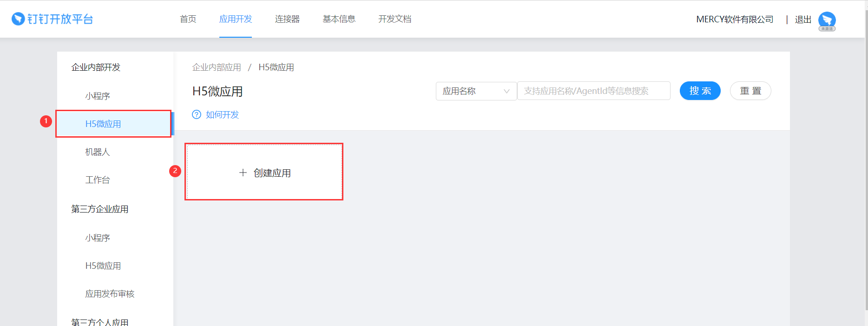Viewport: 868px width, 326px height.
Task: Click the DingTalk open platform logo
Action: [53, 19]
